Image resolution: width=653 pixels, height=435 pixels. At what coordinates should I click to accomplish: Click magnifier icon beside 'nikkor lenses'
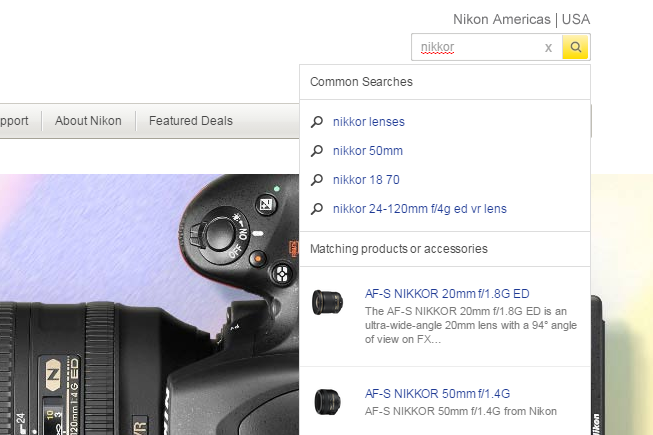point(317,122)
